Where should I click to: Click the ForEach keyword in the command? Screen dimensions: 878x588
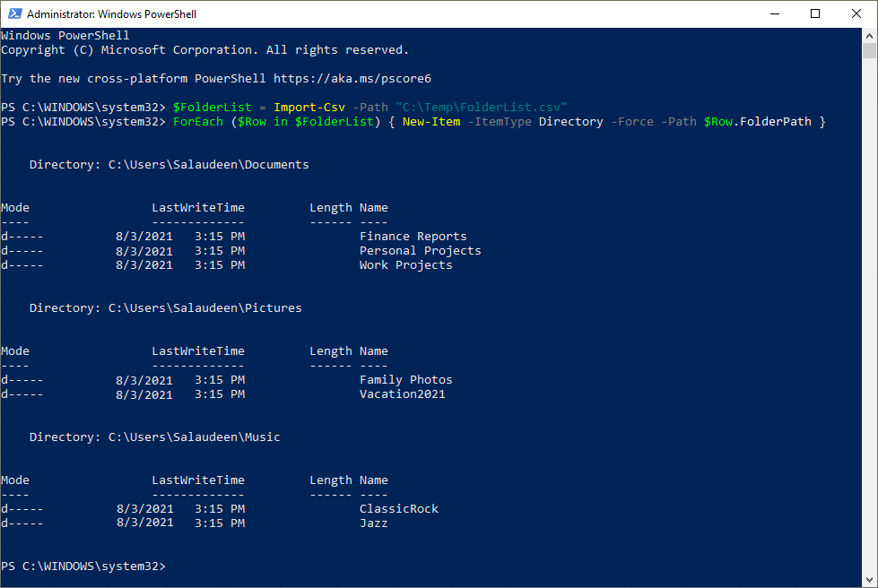[197, 121]
